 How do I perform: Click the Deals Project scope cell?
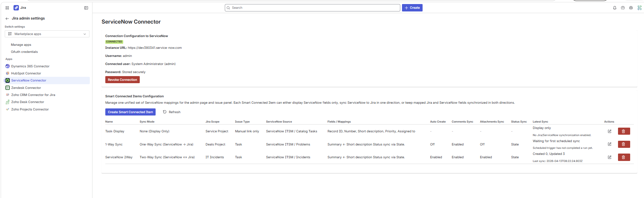215,144
